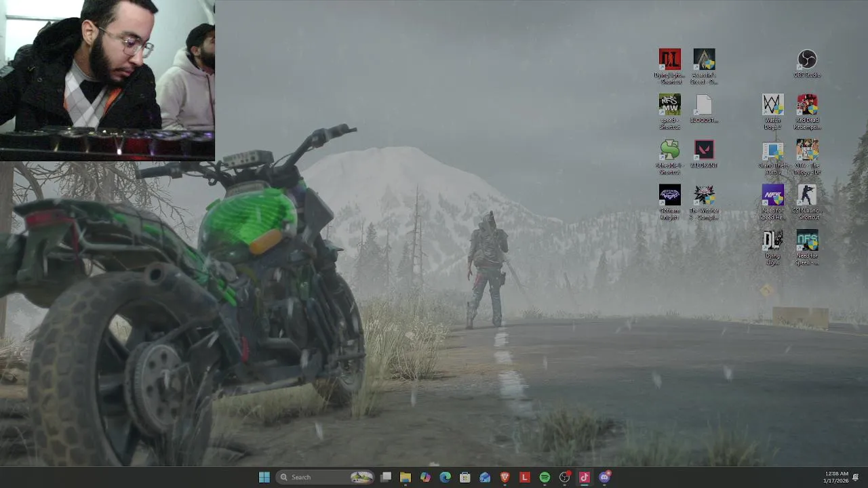
Task: Open the Grand Theft Auto V icon
Action: pyautogui.click(x=772, y=157)
